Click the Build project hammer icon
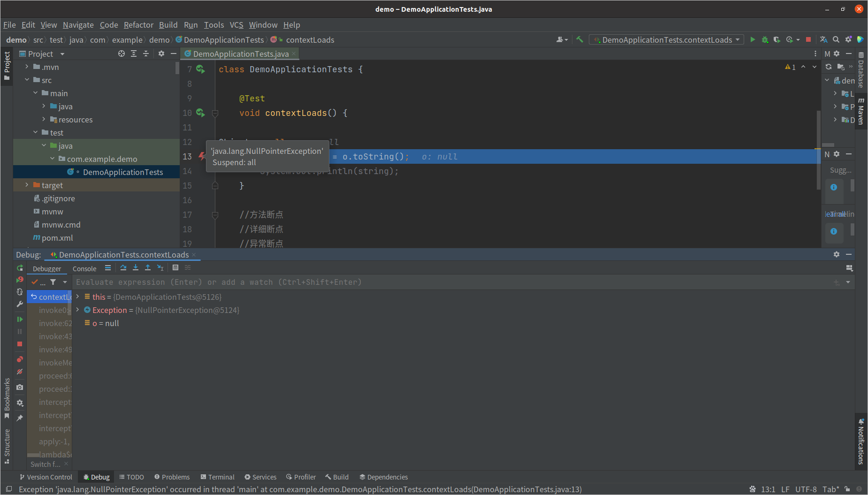Viewport: 868px width, 495px height. [580, 40]
